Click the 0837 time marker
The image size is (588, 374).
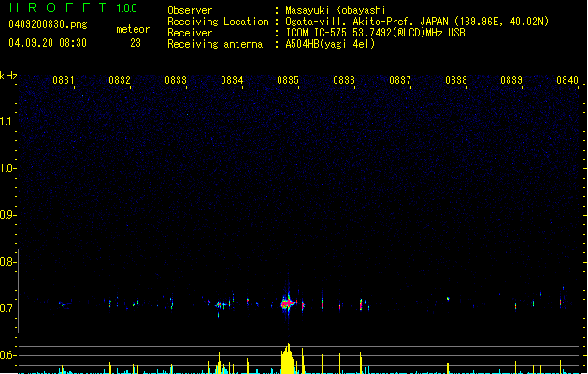[400, 80]
